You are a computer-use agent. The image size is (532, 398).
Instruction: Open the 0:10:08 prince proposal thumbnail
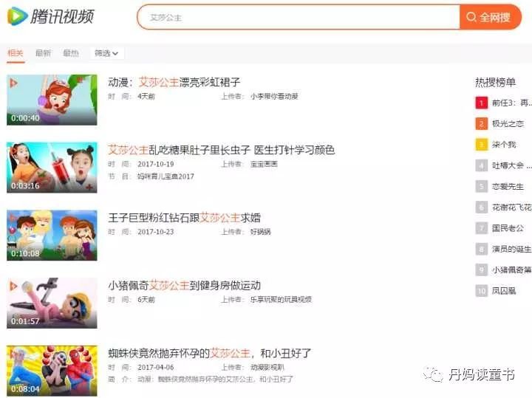[x=52, y=236]
